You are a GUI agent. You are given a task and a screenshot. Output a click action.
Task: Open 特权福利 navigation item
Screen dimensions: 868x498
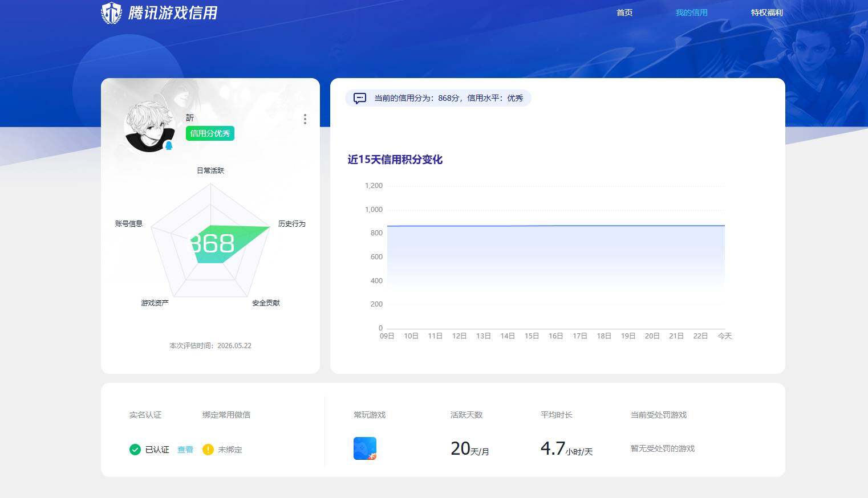click(766, 13)
